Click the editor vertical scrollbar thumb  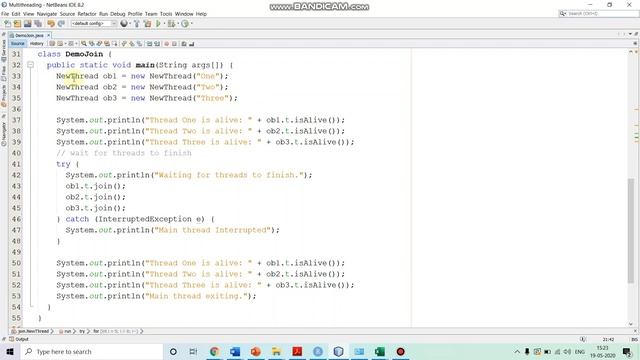(x=631, y=230)
